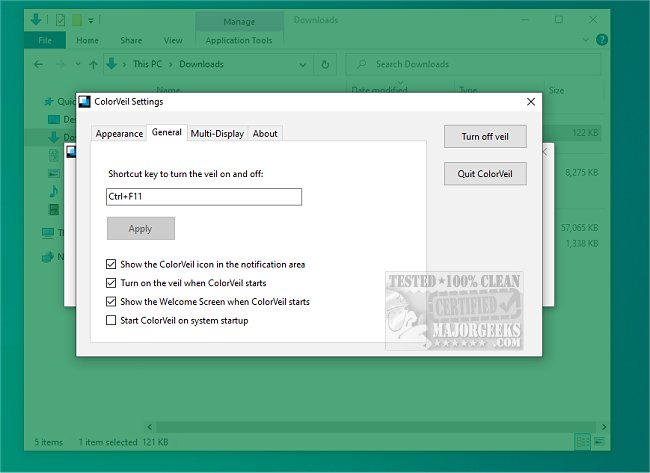Select the Videos icon in Explorer sidebar

(x=54, y=209)
